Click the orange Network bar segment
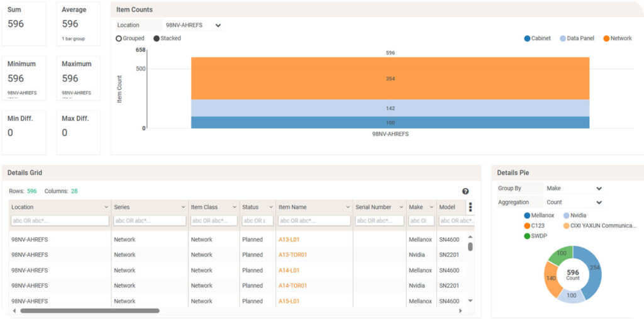Screen dimensions: 644x319 pos(390,79)
